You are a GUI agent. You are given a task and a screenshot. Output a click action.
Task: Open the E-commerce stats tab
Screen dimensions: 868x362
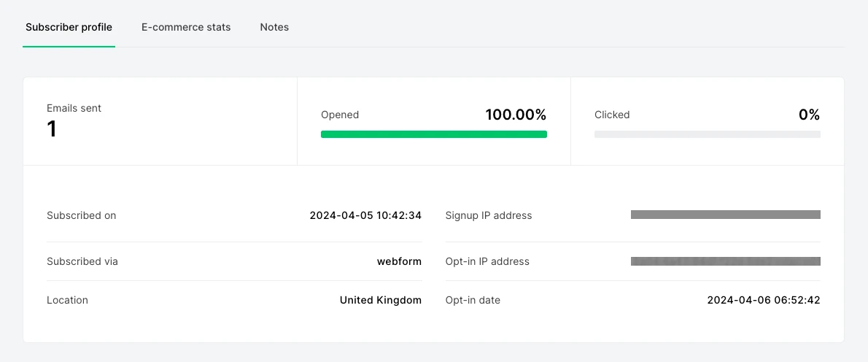[186, 28]
